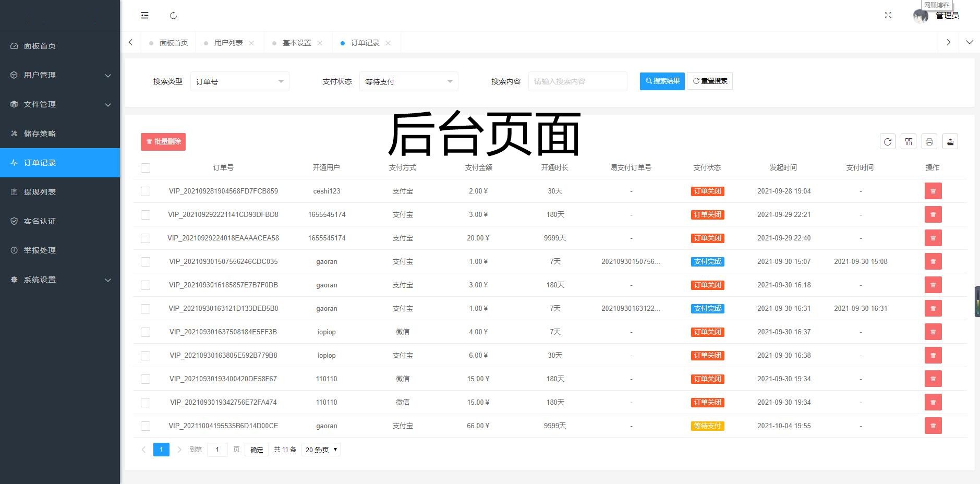Screen dimensions: 980x484
Task: Delete order VIP_202109301637508184E5FF3B
Action: pyautogui.click(x=933, y=332)
